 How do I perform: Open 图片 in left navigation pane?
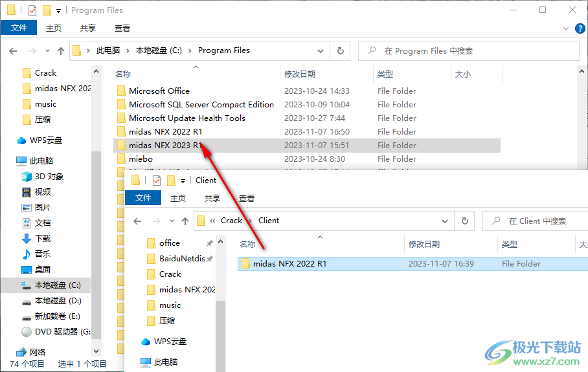[36, 208]
